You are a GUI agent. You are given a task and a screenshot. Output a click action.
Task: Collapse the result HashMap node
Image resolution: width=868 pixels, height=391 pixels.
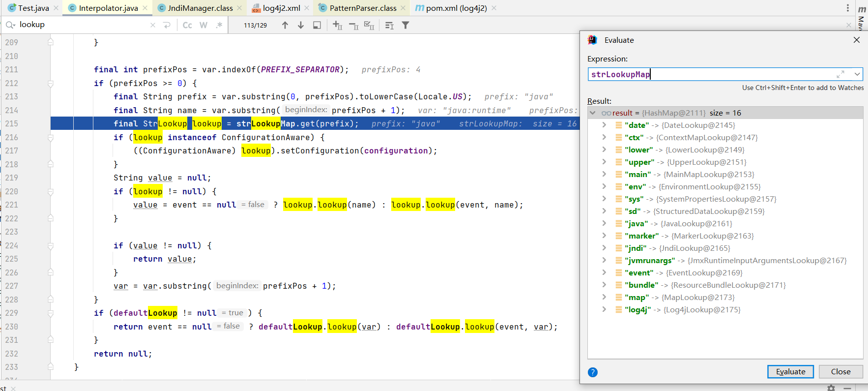593,113
